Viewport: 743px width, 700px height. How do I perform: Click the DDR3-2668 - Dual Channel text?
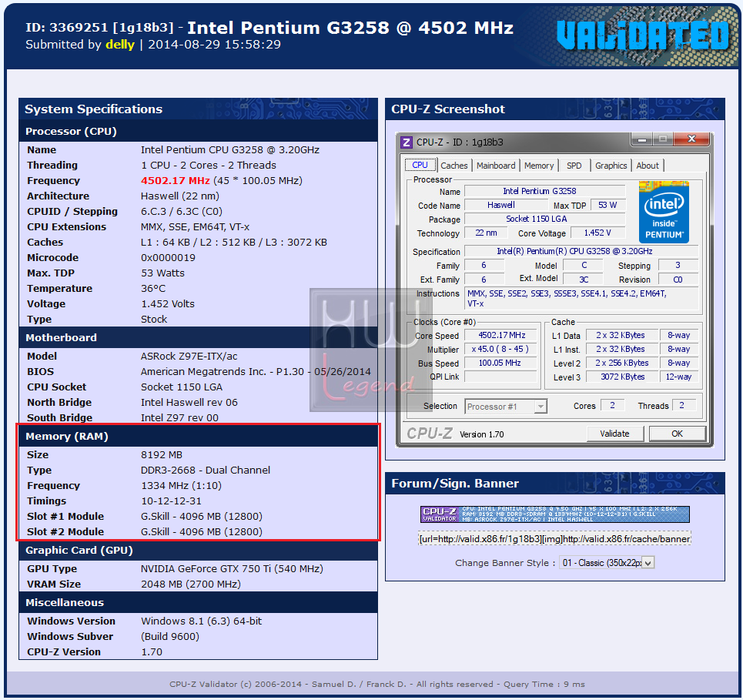point(205,471)
